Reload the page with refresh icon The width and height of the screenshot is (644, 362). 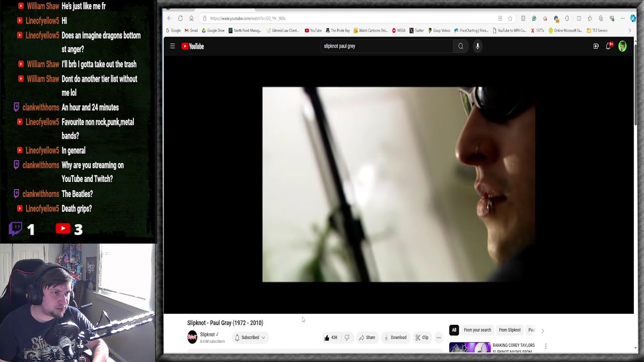180,18
